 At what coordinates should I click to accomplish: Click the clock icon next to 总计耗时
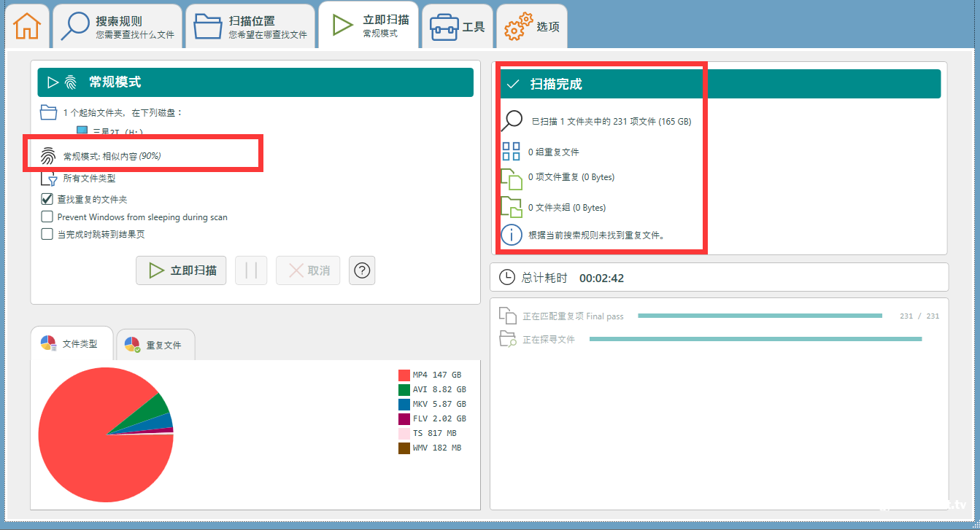[506, 277]
